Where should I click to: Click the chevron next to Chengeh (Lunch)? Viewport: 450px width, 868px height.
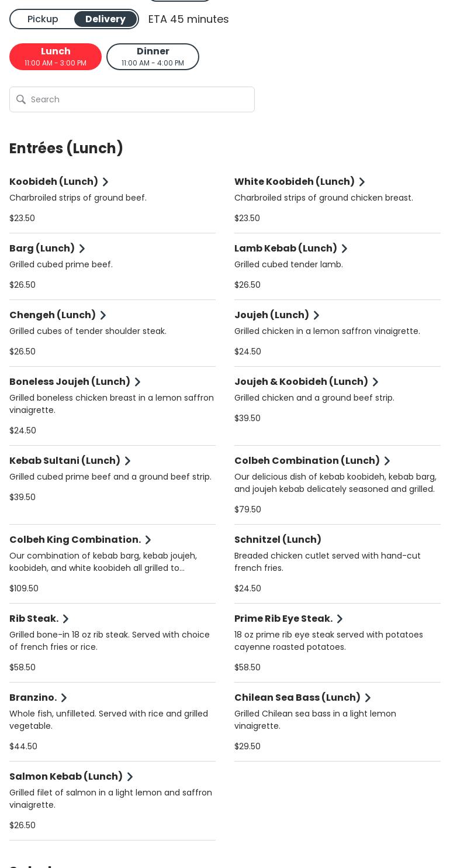click(x=103, y=315)
